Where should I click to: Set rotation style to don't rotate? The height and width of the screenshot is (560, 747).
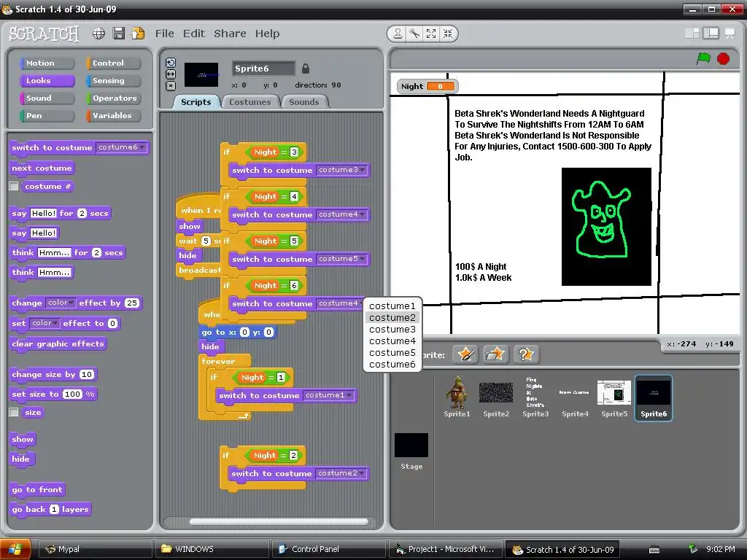click(171, 86)
